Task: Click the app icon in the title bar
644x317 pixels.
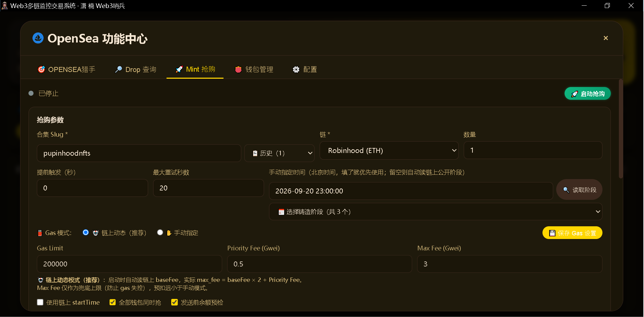Action: click(x=5, y=6)
